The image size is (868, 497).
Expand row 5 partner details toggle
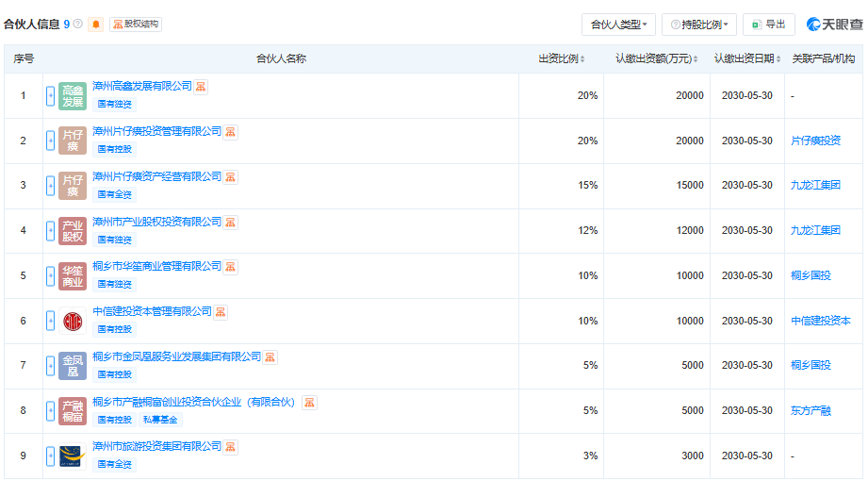[x=51, y=276]
